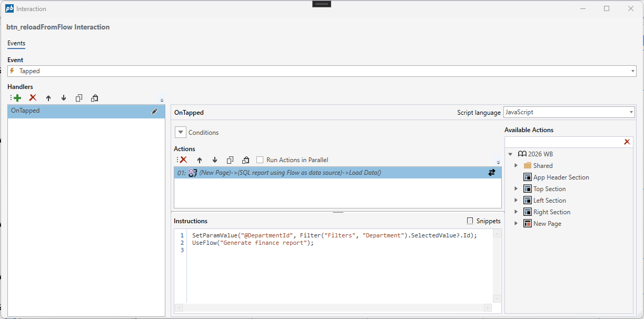Enable Run Actions in Parallel checkbox
The width and height of the screenshot is (644, 319).
click(x=260, y=160)
